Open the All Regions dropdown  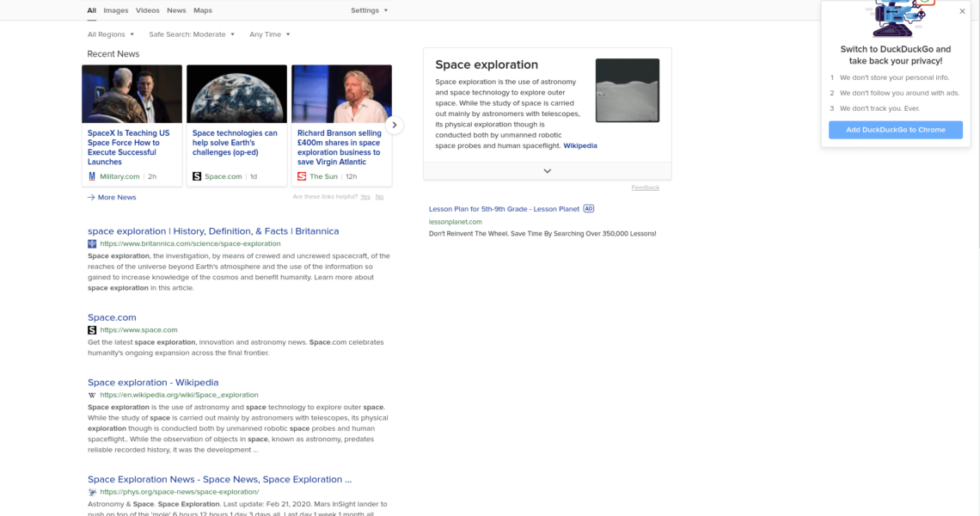click(111, 34)
